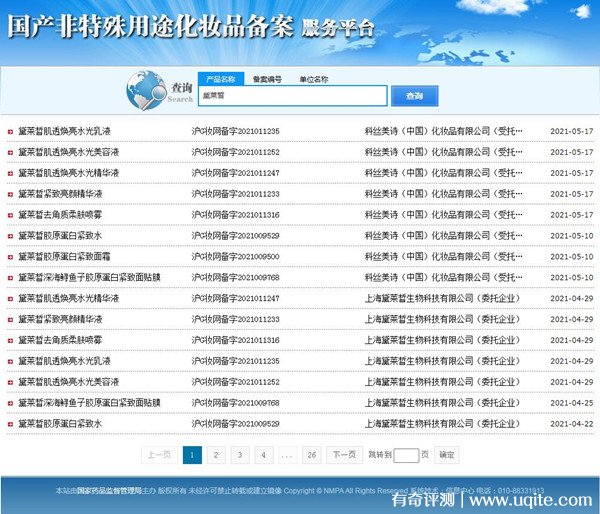
Task: Switch to the 产品名称 search tab
Action: click(219, 78)
